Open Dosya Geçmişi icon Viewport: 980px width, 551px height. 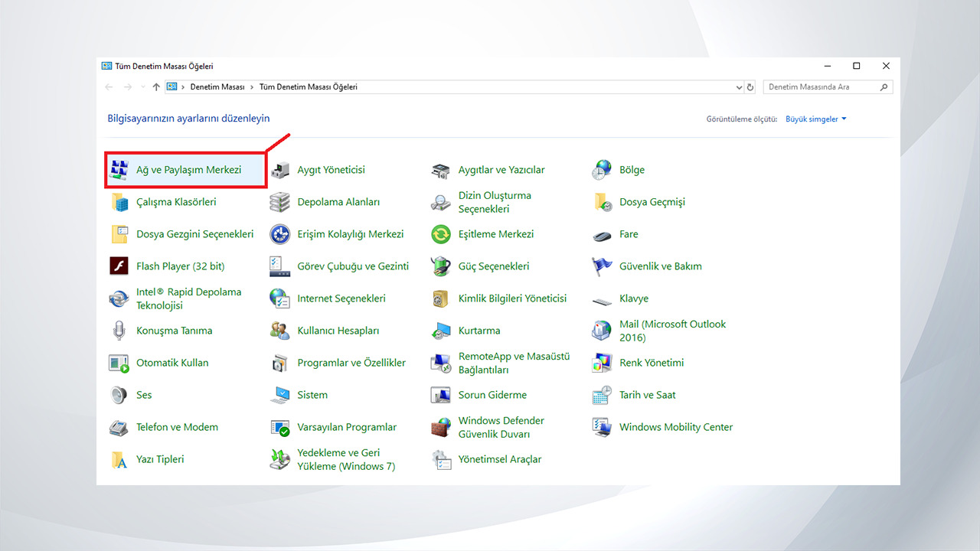(x=602, y=202)
